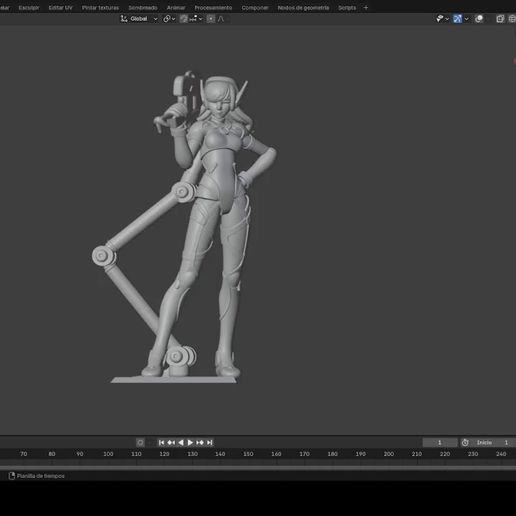Click the Inicio start frame field
Viewport: 516px width, 516px height.
tap(493, 442)
